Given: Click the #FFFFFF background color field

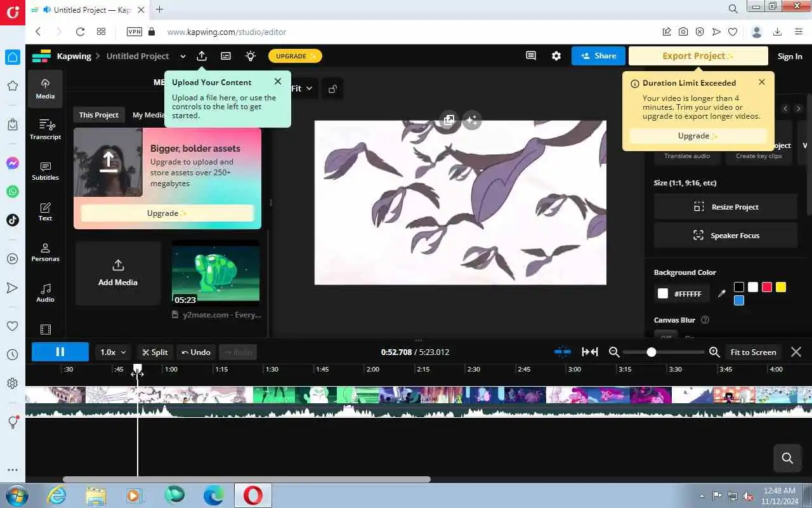Looking at the screenshot, I should (x=682, y=293).
